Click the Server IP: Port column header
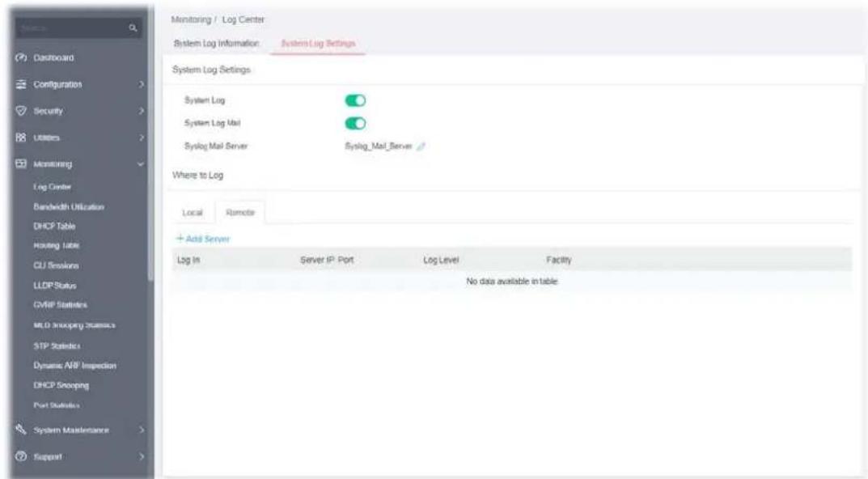Image resolution: width=868 pixels, height=479 pixels. (327, 260)
